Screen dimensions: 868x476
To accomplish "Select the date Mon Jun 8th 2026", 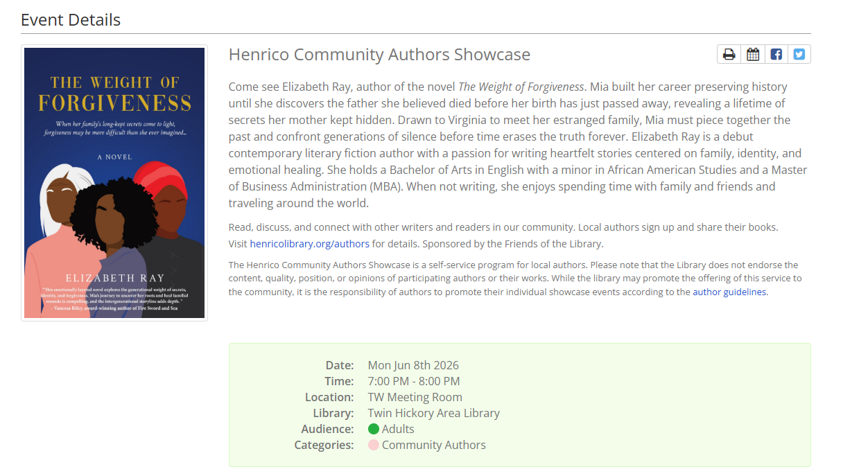I will coord(413,365).
